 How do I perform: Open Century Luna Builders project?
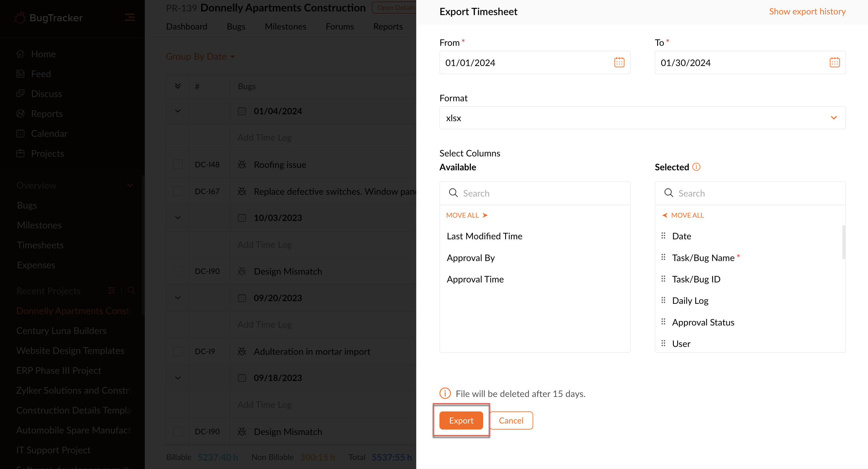tap(61, 330)
